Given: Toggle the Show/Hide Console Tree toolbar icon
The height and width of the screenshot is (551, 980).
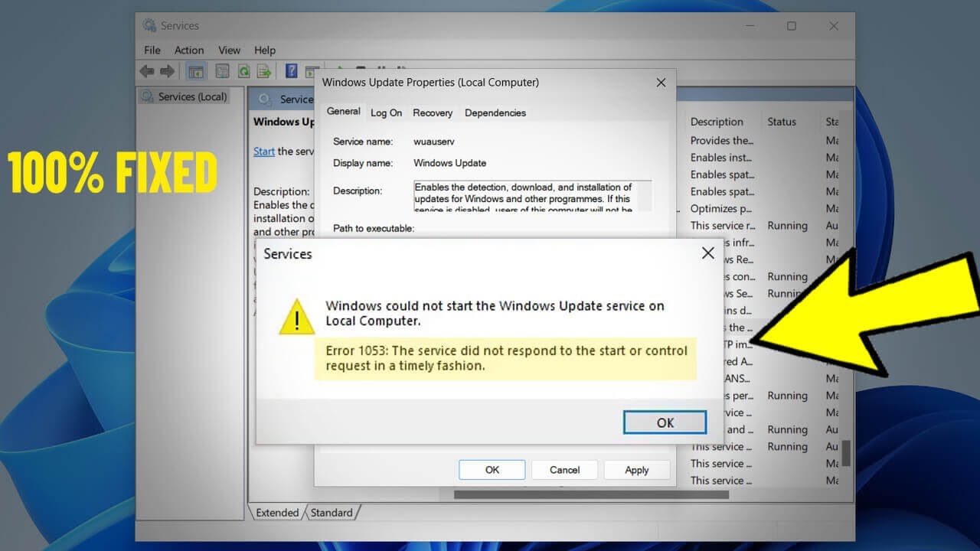Looking at the screenshot, I should point(196,71).
